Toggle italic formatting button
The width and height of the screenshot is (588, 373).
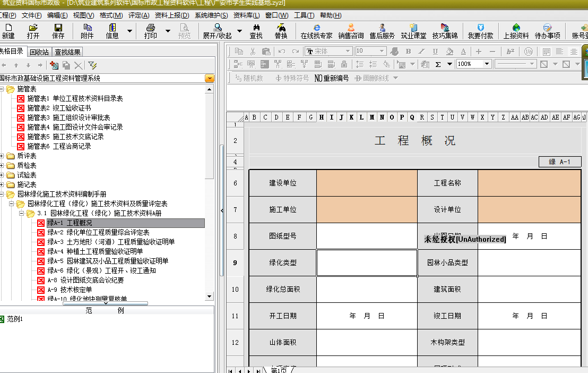422,52
